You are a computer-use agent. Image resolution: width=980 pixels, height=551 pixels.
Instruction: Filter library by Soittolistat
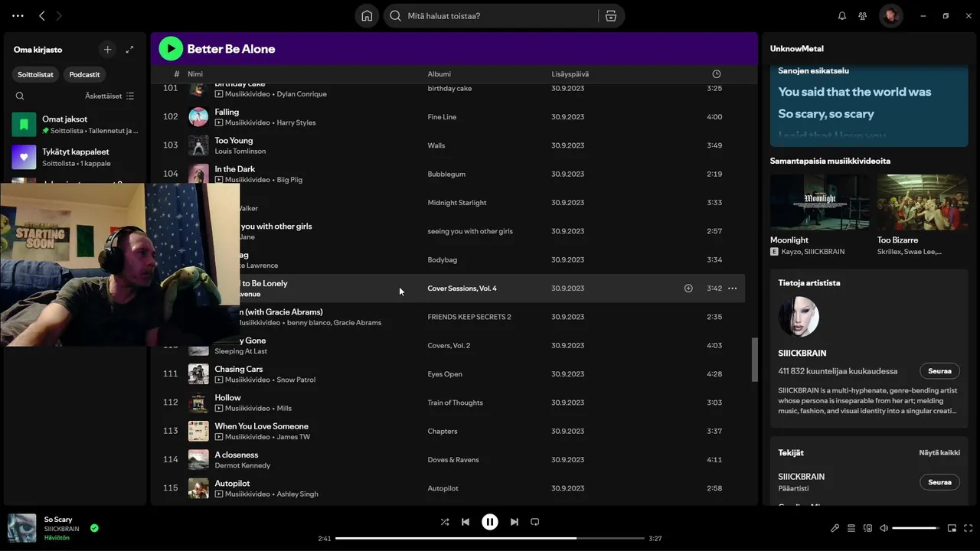pos(36,74)
